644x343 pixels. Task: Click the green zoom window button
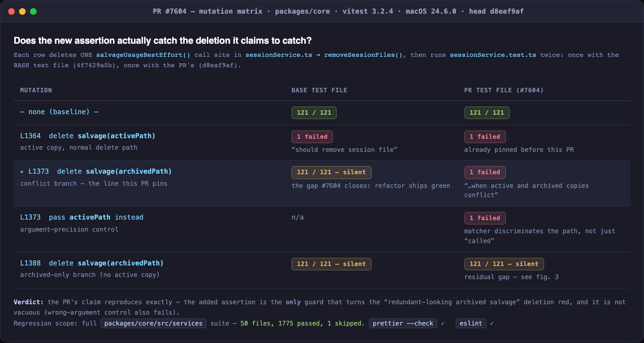coord(33,11)
